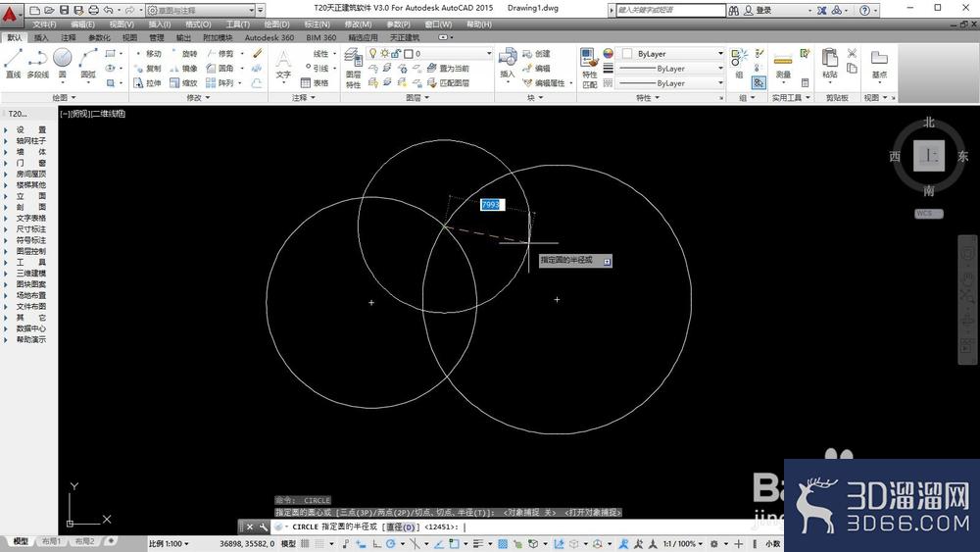Click the 圆角 (Fillet) tool

click(x=220, y=68)
